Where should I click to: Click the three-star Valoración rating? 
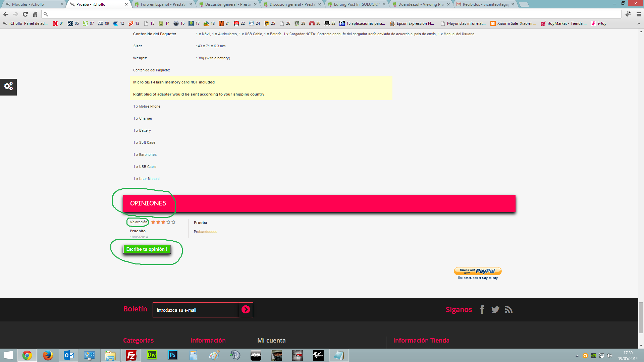(163, 222)
